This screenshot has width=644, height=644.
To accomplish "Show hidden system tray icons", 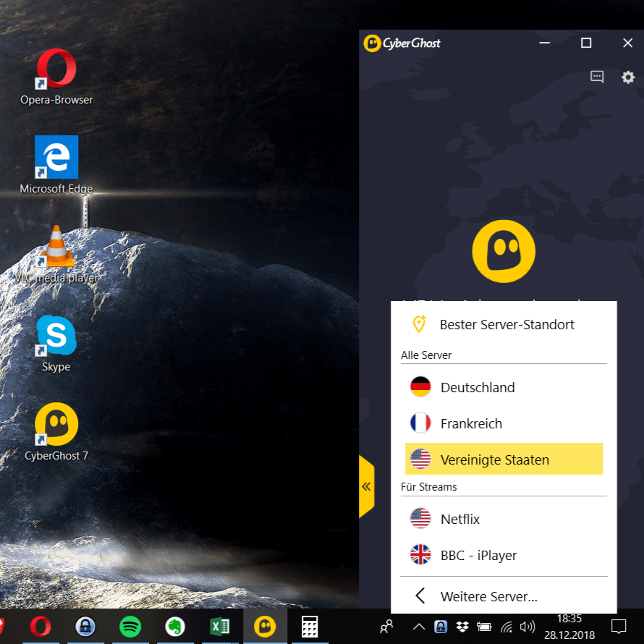I will [418, 627].
